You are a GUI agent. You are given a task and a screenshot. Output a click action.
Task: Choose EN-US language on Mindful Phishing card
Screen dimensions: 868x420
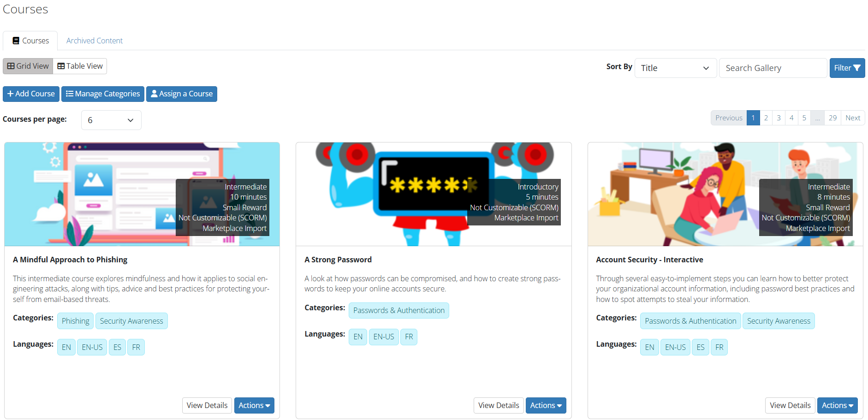click(92, 347)
